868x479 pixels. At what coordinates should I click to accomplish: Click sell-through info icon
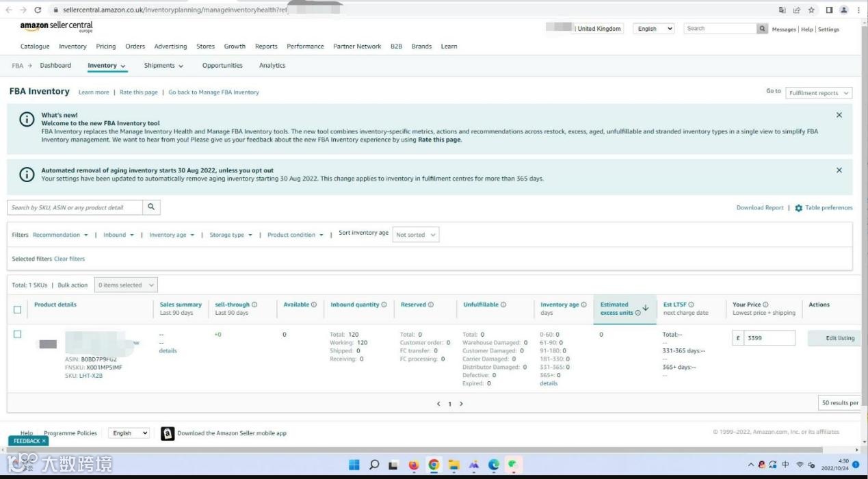point(254,305)
